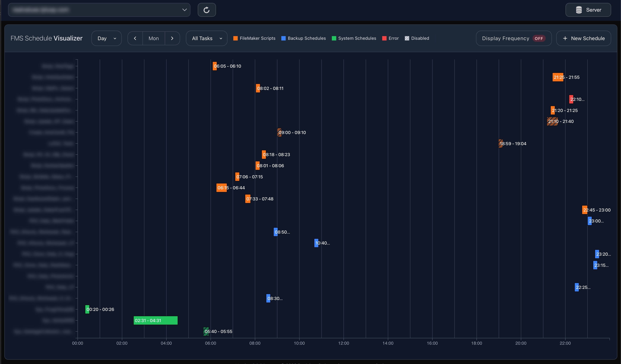The height and width of the screenshot is (364, 621).
Task: Select the blue 23:00 backup bar
Action: click(x=589, y=221)
